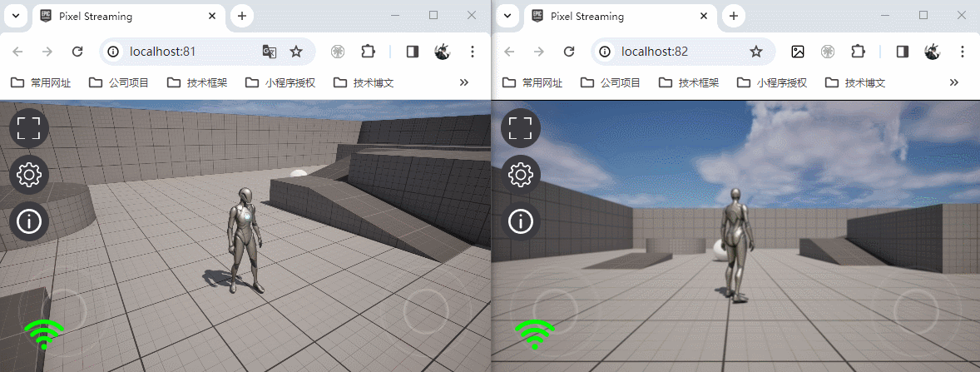Click fullscreen icon in localhost:82 stream
The height and width of the screenshot is (372, 980).
point(521,128)
